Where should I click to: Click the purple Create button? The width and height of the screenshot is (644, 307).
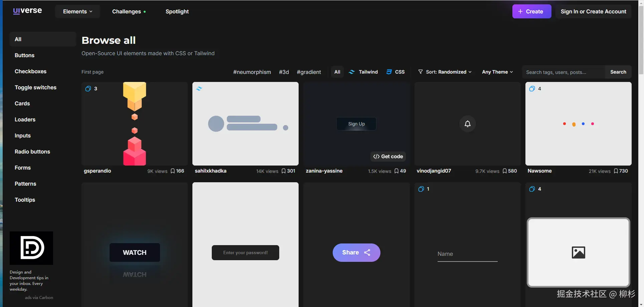(x=532, y=11)
